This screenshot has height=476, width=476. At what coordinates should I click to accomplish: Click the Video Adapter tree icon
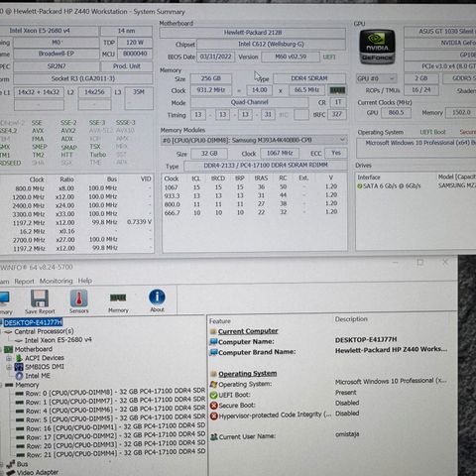coord(11,473)
